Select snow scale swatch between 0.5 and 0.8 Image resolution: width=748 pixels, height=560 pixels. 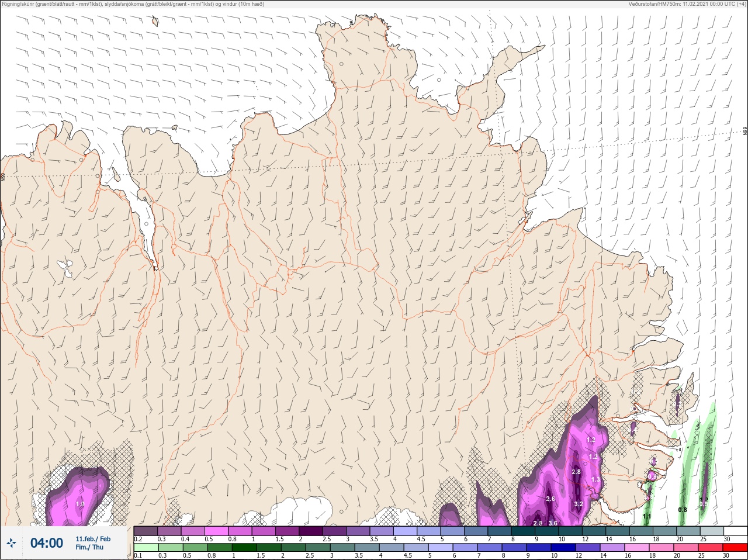(x=216, y=531)
